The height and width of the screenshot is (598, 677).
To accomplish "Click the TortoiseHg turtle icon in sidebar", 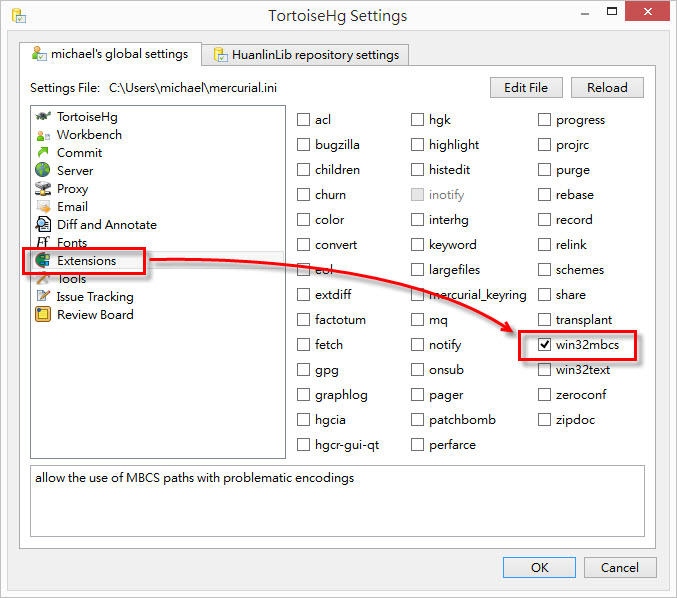I will pyautogui.click(x=43, y=116).
